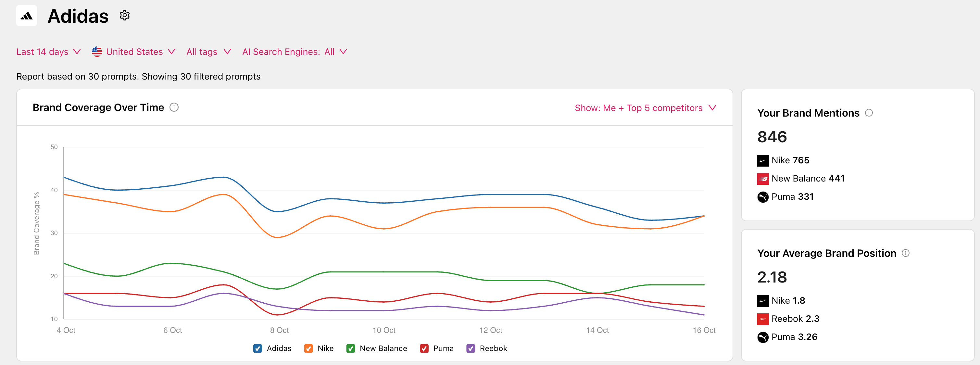Expand AI Search Engines filter

295,52
